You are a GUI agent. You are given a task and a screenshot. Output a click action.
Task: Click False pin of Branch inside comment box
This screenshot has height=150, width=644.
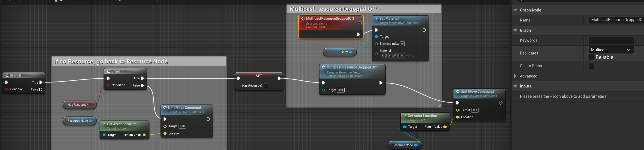click(x=142, y=85)
